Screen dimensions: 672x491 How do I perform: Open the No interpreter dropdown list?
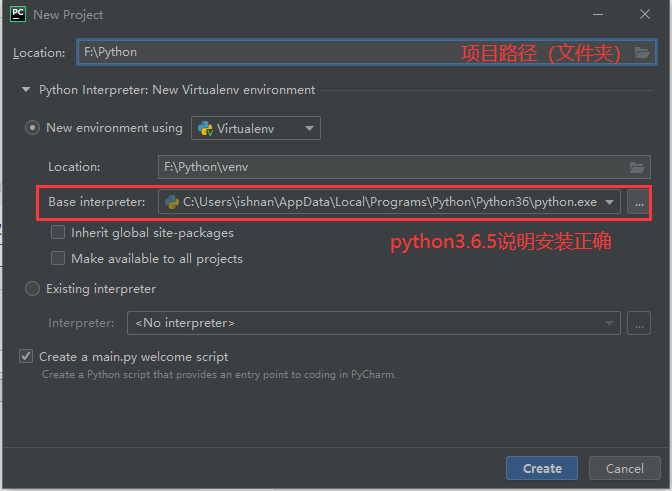[x=374, y=323]
